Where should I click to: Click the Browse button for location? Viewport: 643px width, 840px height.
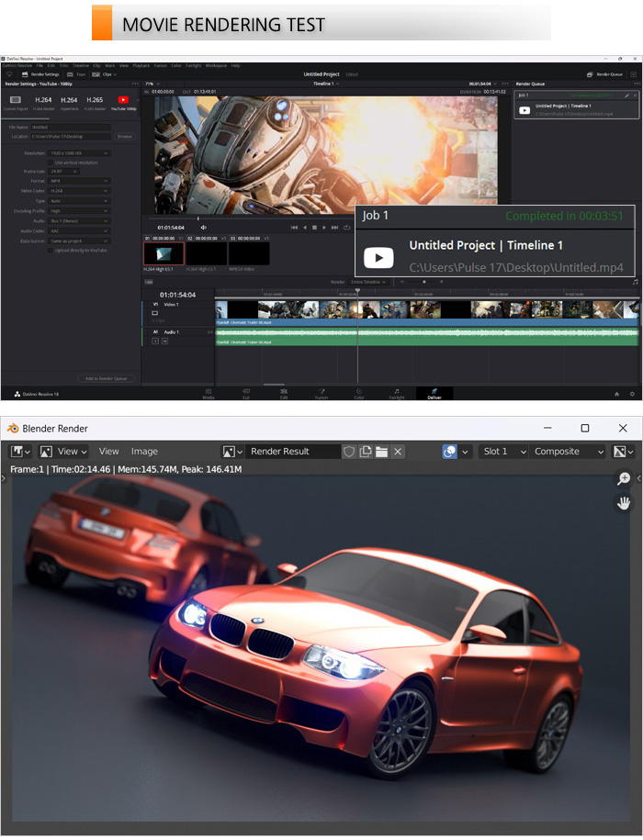(x=125, y=136)
